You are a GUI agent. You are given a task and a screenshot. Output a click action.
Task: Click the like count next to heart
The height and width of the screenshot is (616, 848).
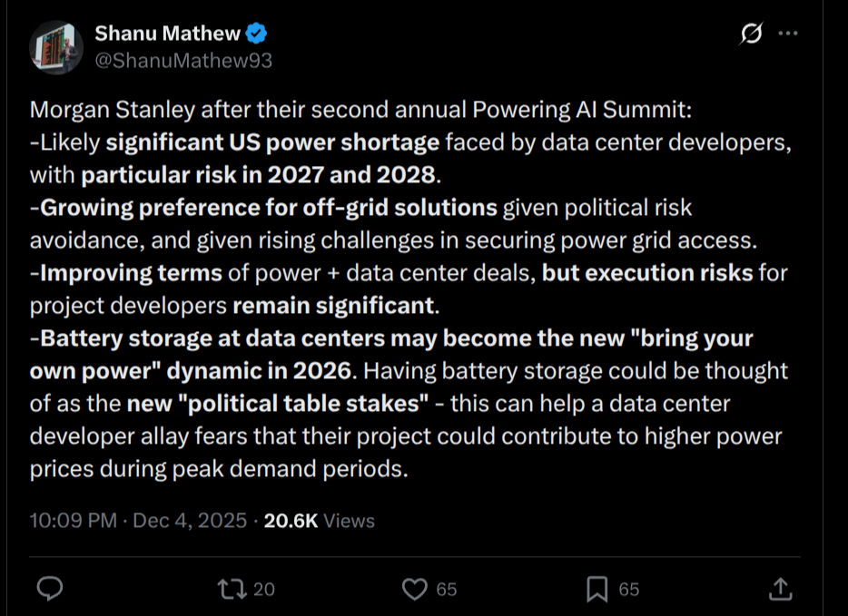pyautogui.click(x=447, y=590)
